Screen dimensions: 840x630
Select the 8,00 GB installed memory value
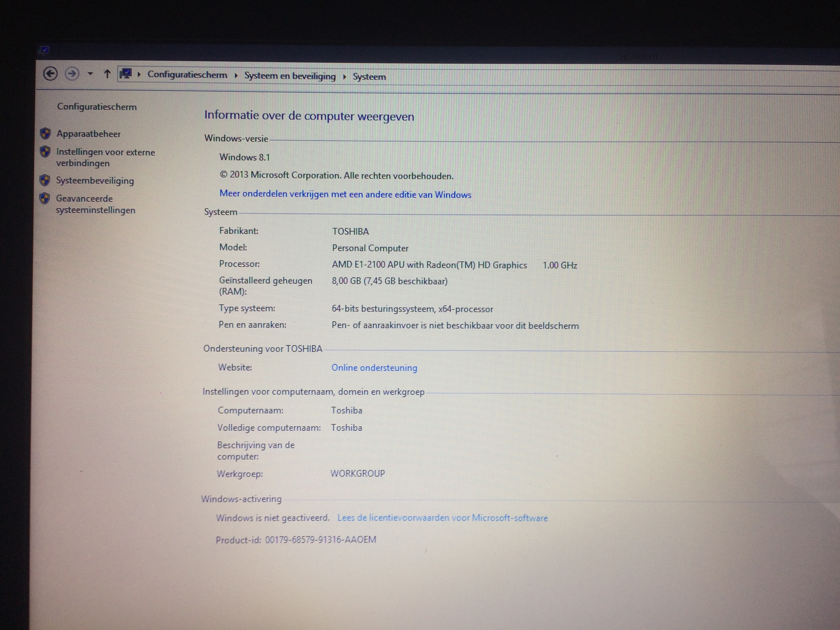pos(390,281)
